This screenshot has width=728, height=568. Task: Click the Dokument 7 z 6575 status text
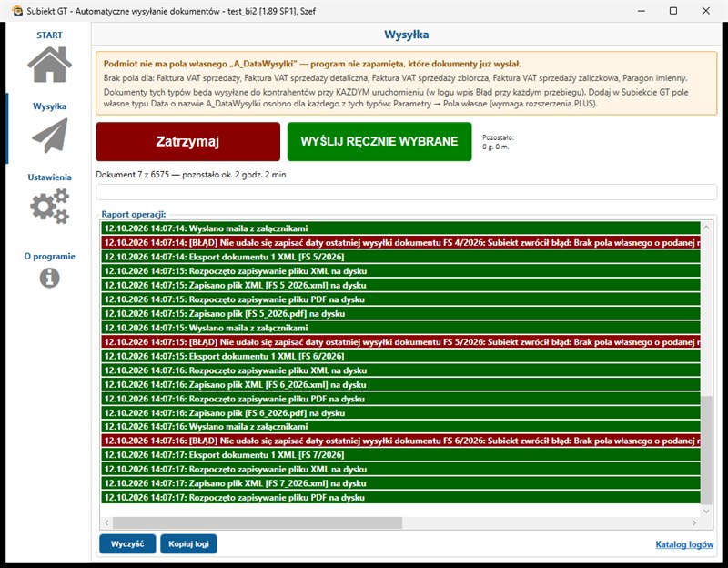coord(191,175)
